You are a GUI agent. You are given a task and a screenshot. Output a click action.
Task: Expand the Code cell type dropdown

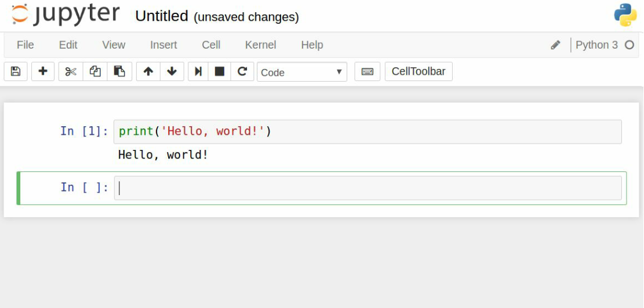301,72
